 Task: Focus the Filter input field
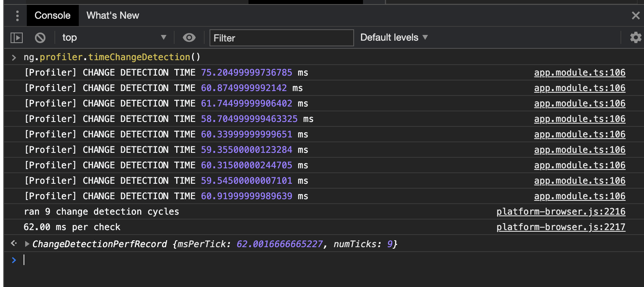pos(281,38)
